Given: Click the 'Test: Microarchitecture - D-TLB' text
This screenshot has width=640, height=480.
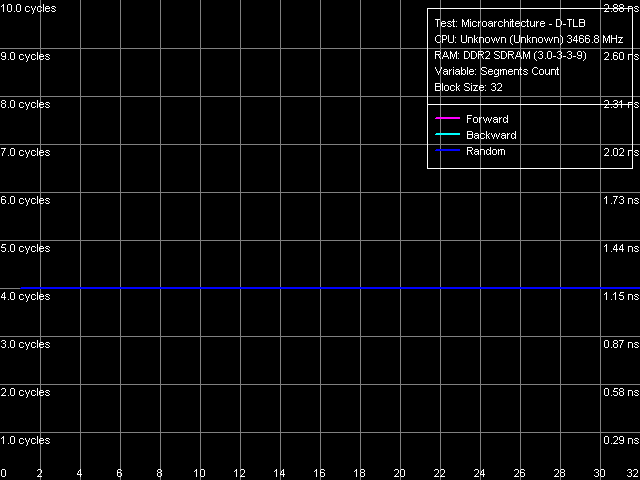Looking at the screenshot, I should (510, 23).
